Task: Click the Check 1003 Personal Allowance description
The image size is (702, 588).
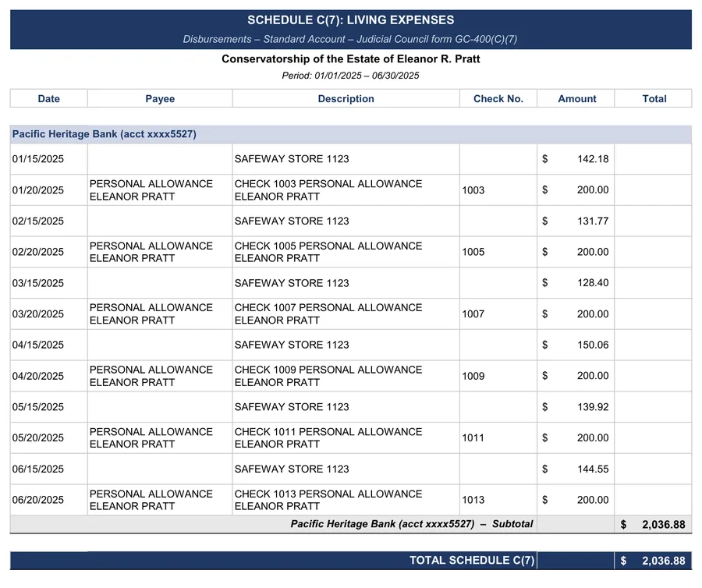Action: click(x=328, y=190)
